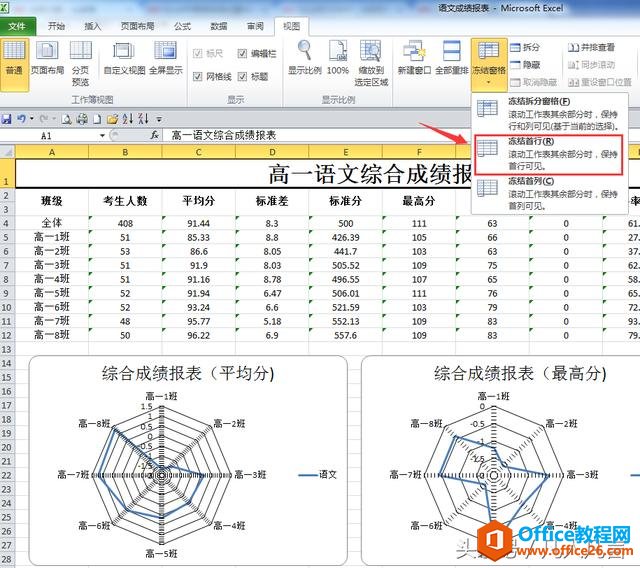Click the 语文 legend entry
640x568 pixels.
318,475
